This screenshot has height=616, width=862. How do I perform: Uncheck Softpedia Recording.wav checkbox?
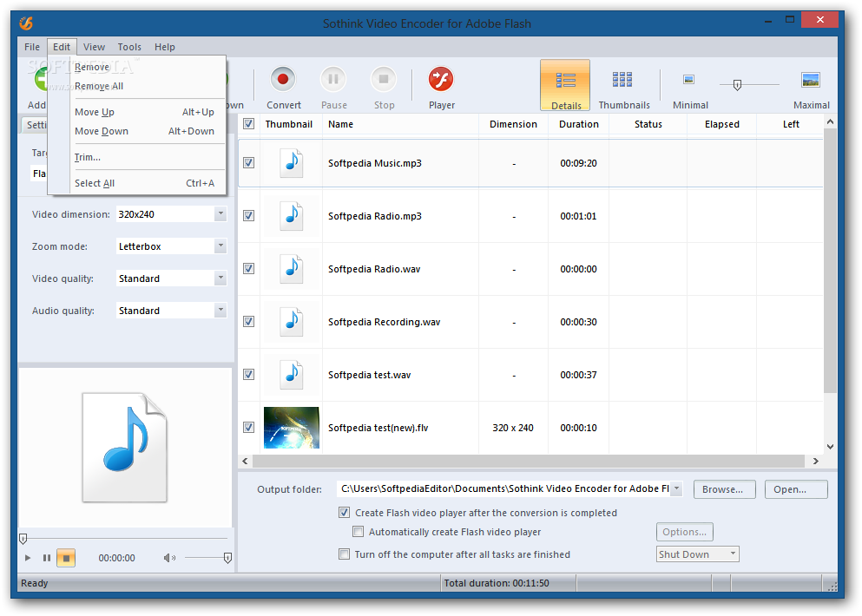249,321
